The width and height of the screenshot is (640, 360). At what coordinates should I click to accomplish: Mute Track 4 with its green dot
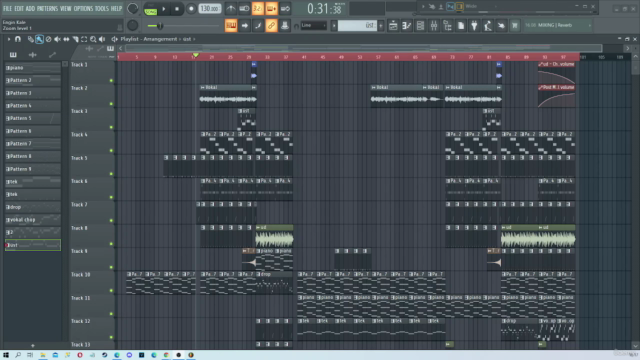pyautogui.click(x=111, y=151)
